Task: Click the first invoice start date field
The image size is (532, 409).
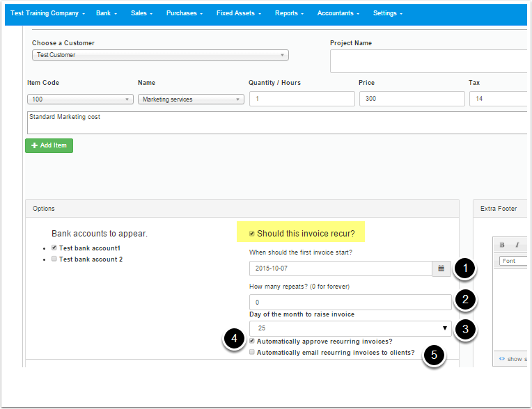Action: coord(341,268)
